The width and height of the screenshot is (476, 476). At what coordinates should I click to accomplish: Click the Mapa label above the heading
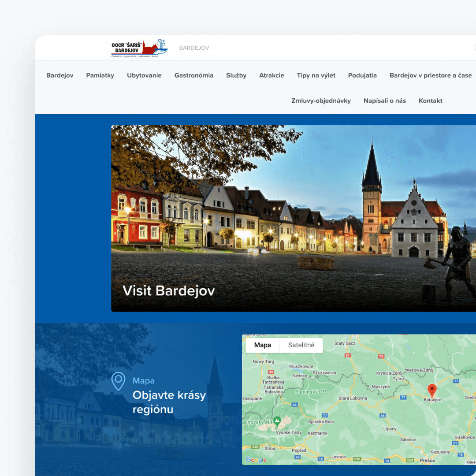click(144, 381)
